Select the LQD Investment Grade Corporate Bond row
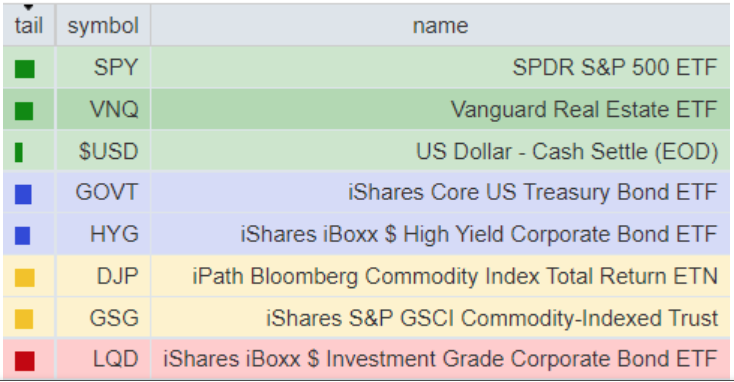This screenshot has width=734, height=382. tap(367, 359)
